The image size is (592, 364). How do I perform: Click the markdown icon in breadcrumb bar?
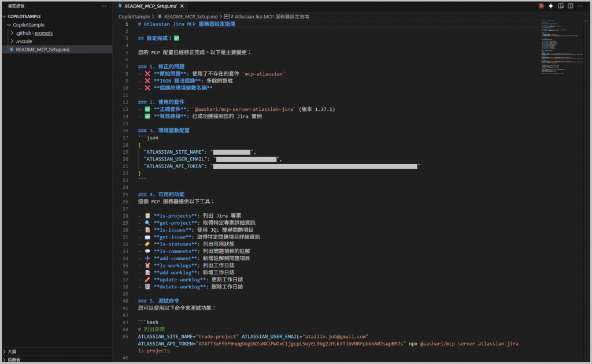pyautogui.click(x=160, y=17)
